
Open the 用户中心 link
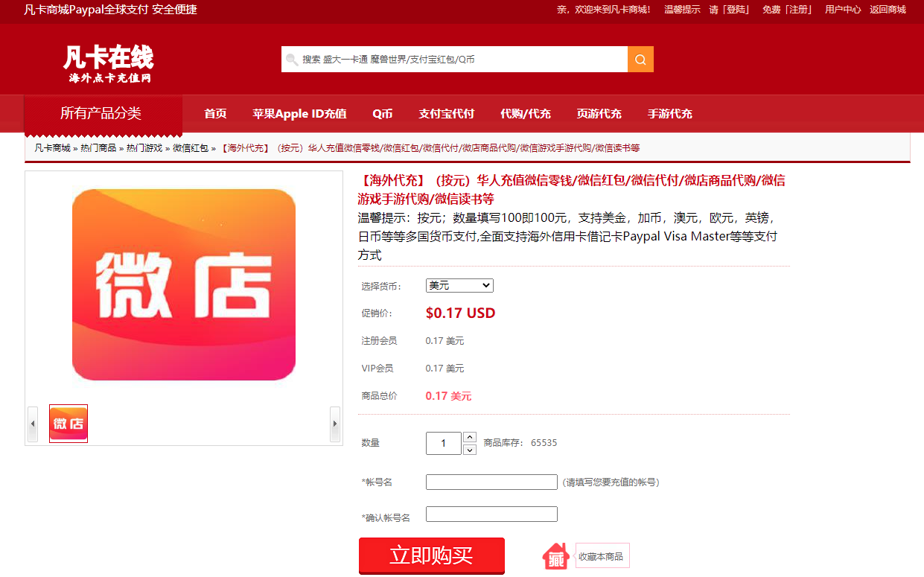click(843, 10)
